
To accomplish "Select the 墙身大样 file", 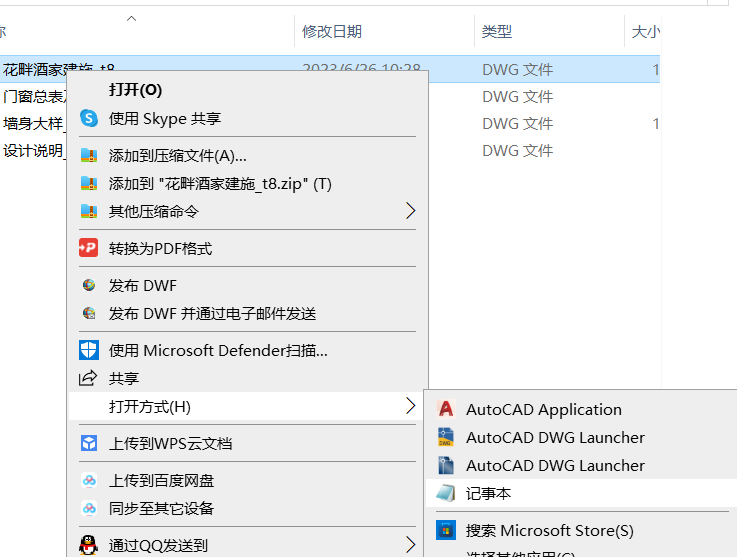I will (33, 124).
